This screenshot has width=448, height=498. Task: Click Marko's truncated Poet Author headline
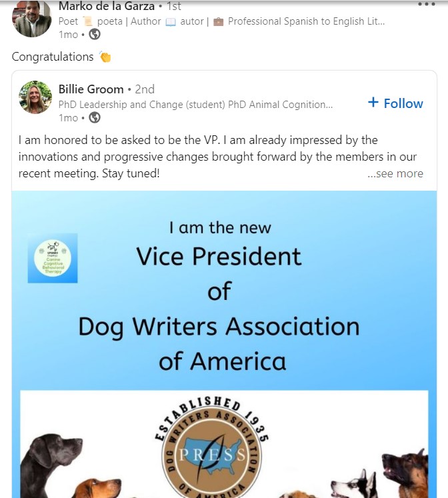221,21
